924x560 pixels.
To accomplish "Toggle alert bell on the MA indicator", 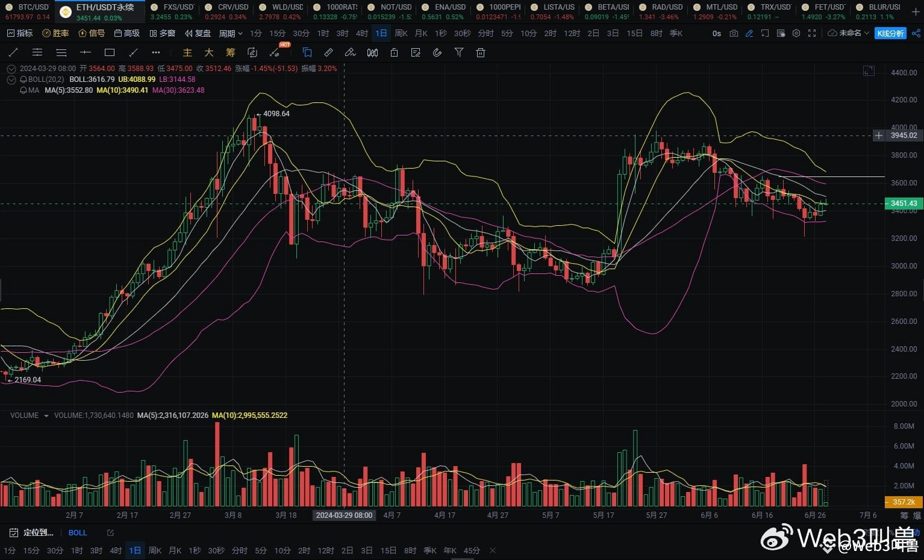I will point(23,90).
